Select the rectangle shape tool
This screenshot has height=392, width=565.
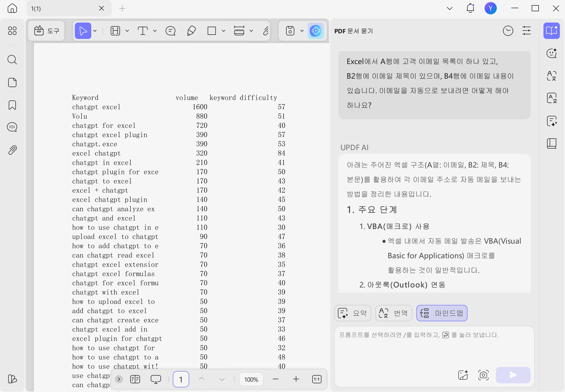pyautogui.click(x=212, y=31)
